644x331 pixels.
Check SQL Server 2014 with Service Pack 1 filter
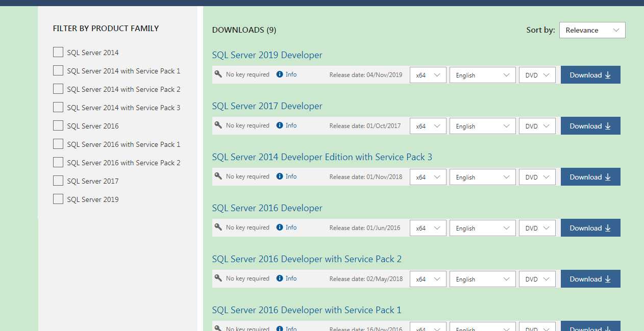(x=58, y=70)
